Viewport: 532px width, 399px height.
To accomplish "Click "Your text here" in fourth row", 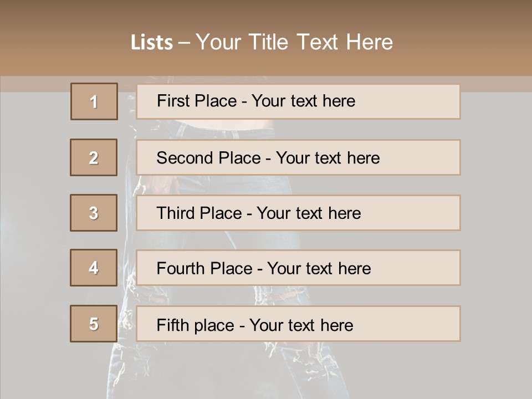I will 319,269.
